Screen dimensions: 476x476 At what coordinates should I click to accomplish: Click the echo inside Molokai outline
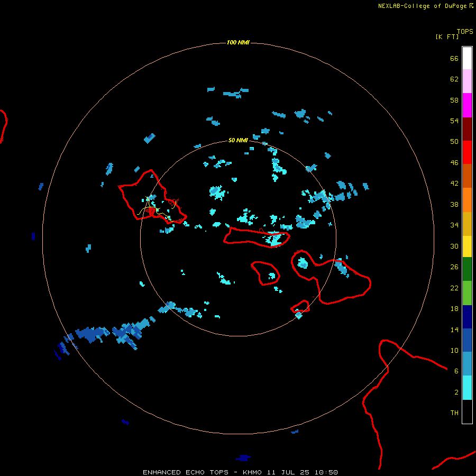pos(274,239)
